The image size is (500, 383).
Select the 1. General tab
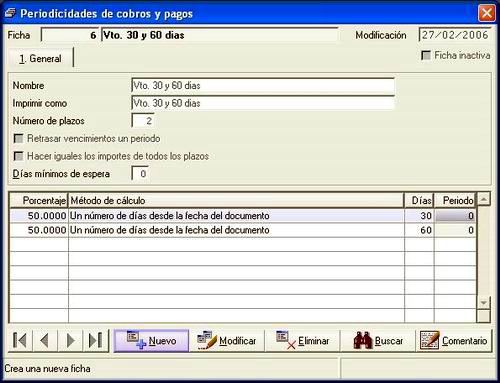click(40, 59)
